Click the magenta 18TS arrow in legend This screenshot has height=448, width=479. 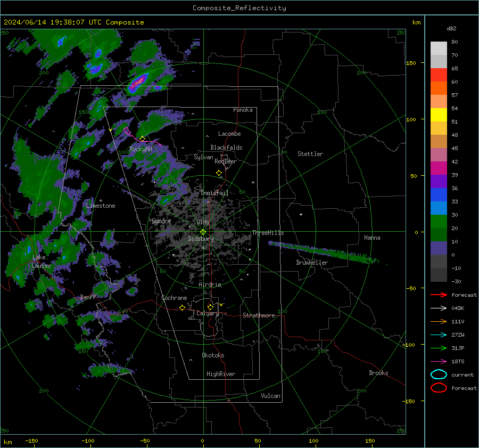[x=439, y=362]
